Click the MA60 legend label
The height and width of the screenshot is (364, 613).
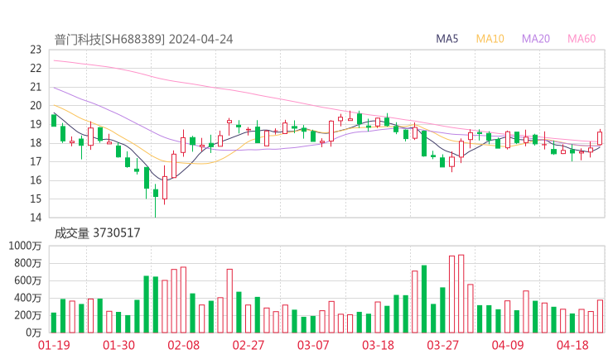[x=582, y=39]
